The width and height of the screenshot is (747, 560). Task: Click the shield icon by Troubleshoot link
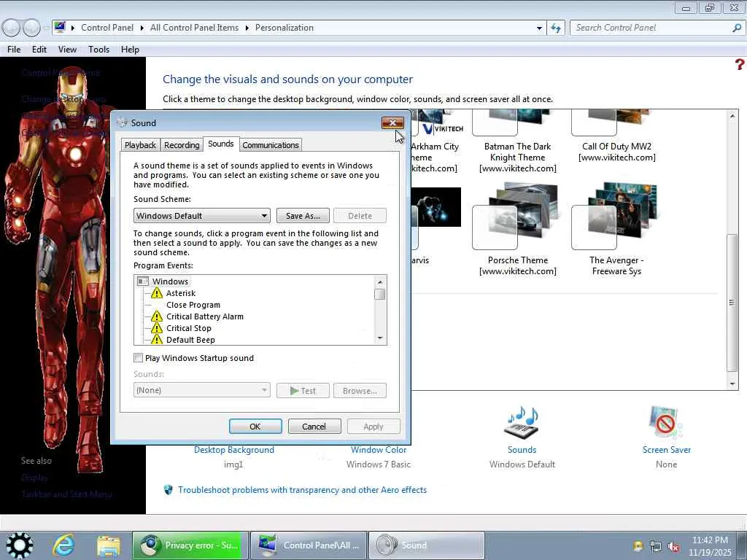(x=168, y=489)
